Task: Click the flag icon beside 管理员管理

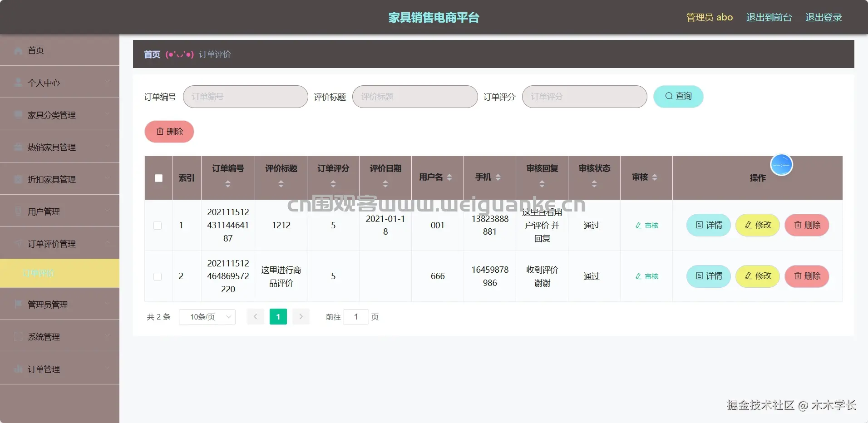Action: coord(18,304)
